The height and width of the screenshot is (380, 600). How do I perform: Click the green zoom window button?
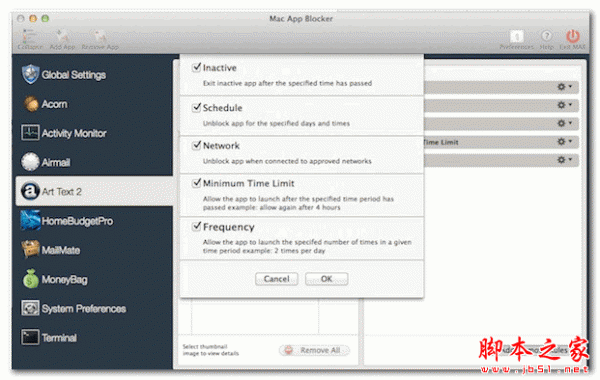pos(45,18)
